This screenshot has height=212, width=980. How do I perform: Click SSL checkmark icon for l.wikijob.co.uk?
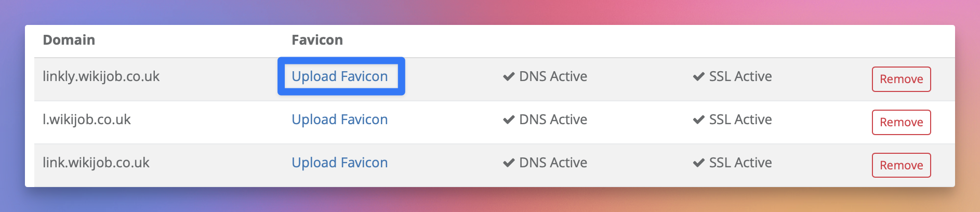point(698,120)
